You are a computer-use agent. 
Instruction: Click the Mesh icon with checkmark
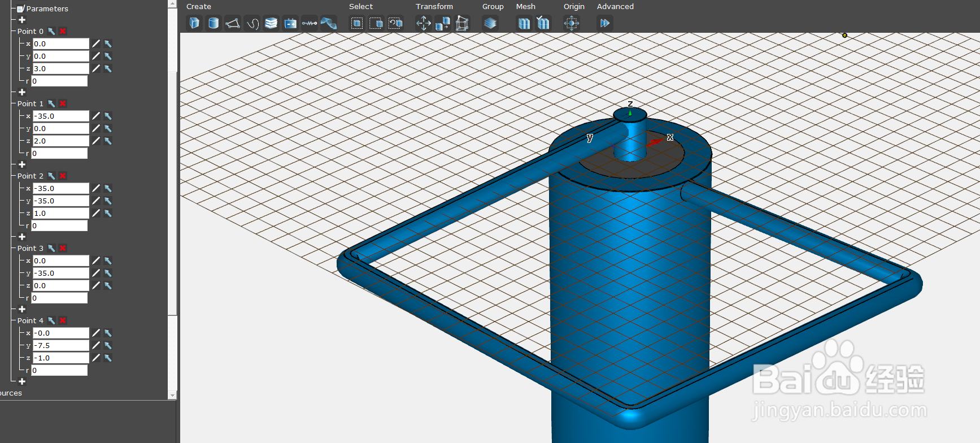pos(543,23)
